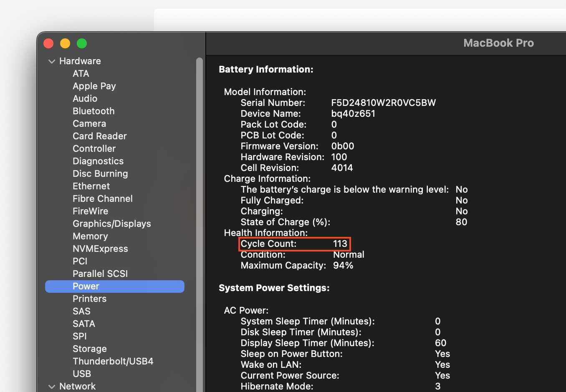Show Memory hardware information
Screen dimensions: 566x392
pos(90,236)
